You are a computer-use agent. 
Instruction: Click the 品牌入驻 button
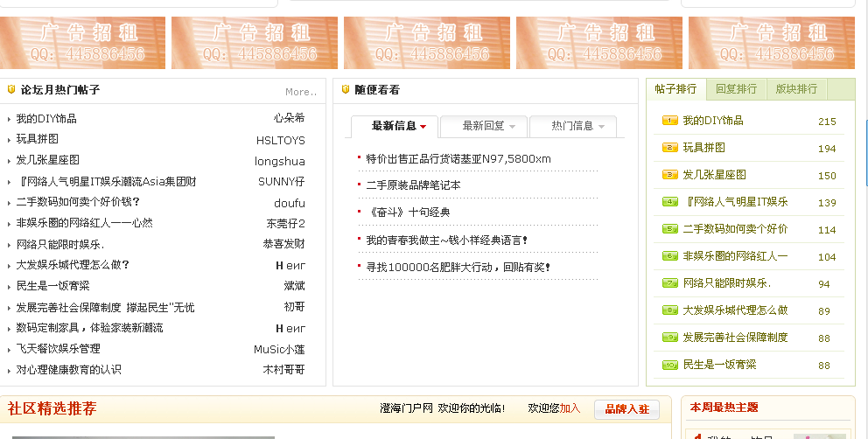[x=626, y=409]
